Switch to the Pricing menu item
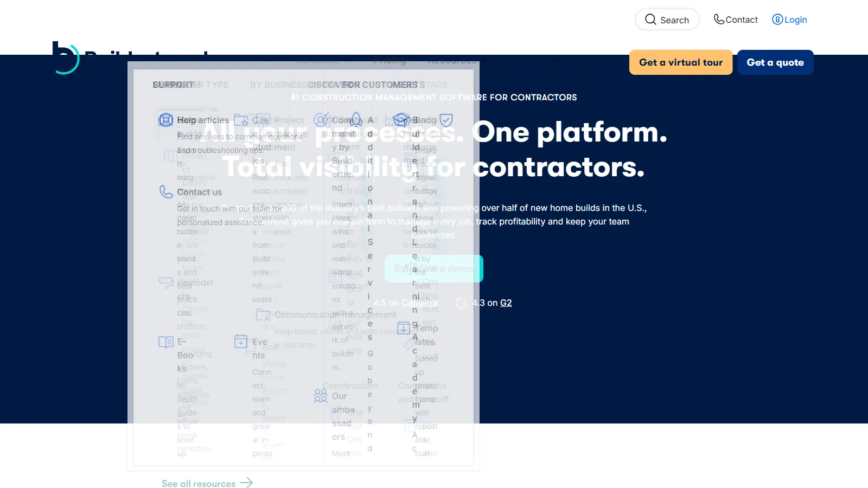This screenshot has height=488, width=868. pyautogui.click(x=390, y=61)
